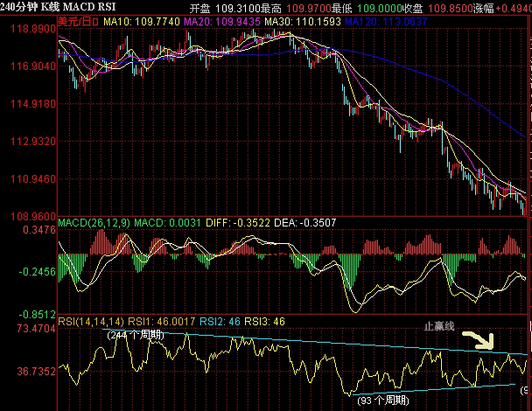
Task: Select the MACD: 0.0031 value readout
Action: tap(168, 223)
